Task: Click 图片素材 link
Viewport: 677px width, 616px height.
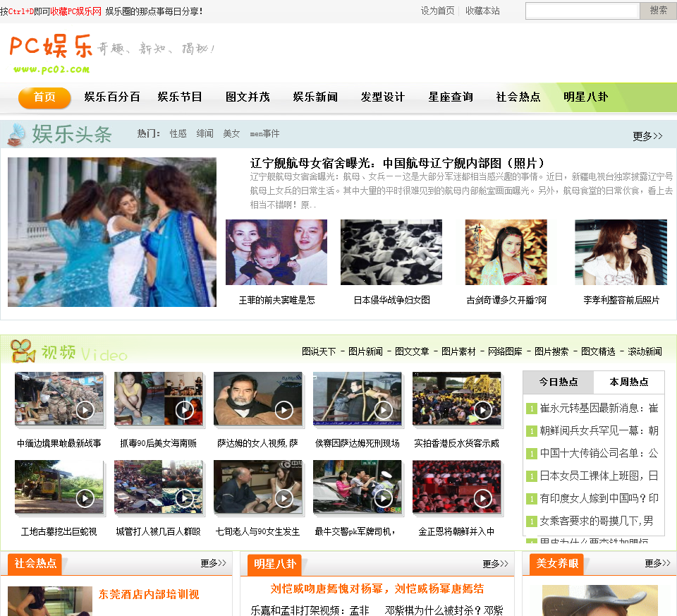Action: point(458,351)
